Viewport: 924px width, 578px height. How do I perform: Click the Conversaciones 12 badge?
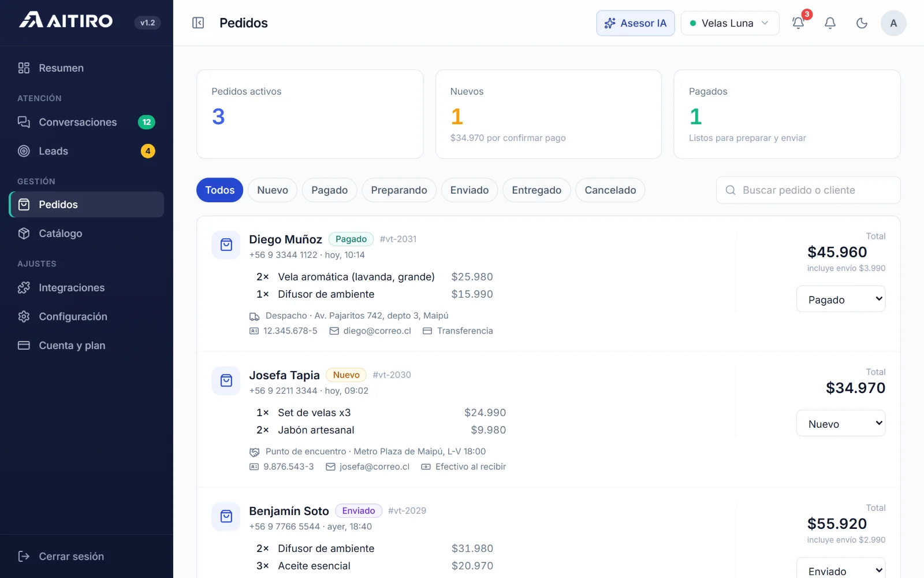pyautogui.click(x=147, y=122)
